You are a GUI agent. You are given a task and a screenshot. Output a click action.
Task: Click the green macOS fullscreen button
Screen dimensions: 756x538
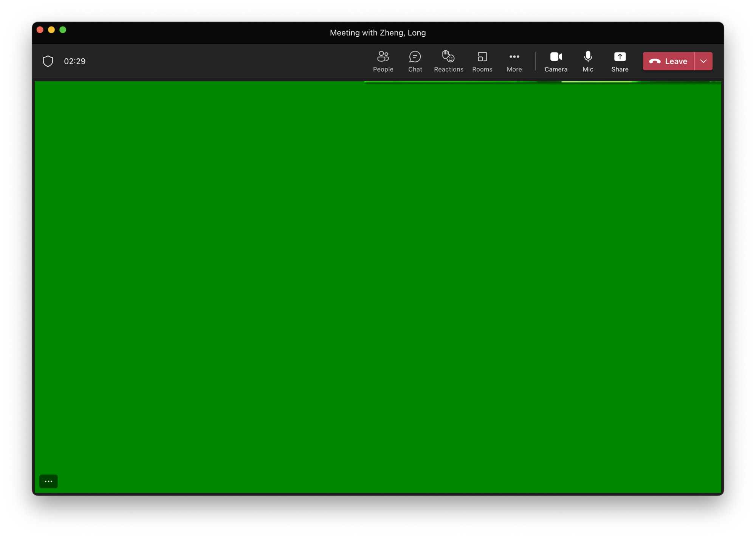click(x=63, y=30)
